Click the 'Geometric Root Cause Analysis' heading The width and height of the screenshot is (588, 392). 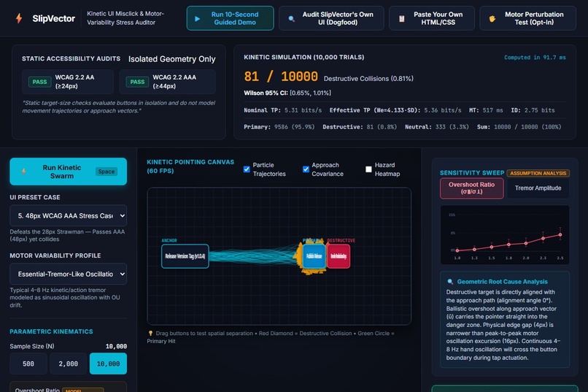pyautogui.click(x=502, y=282)
